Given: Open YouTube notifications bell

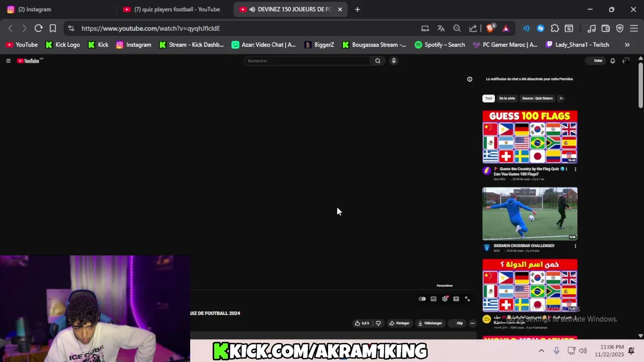Looking at the screenshot, I should [x=613, y=61].
